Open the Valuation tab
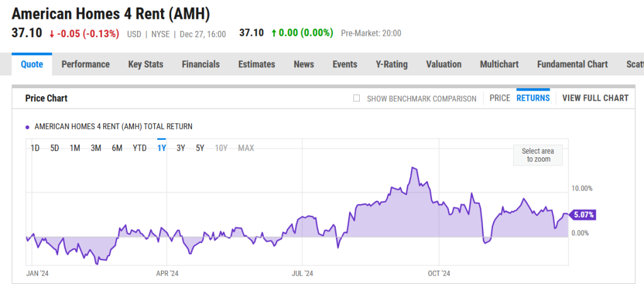The width and height of the screenshot is (644, 294). [443, 65]
